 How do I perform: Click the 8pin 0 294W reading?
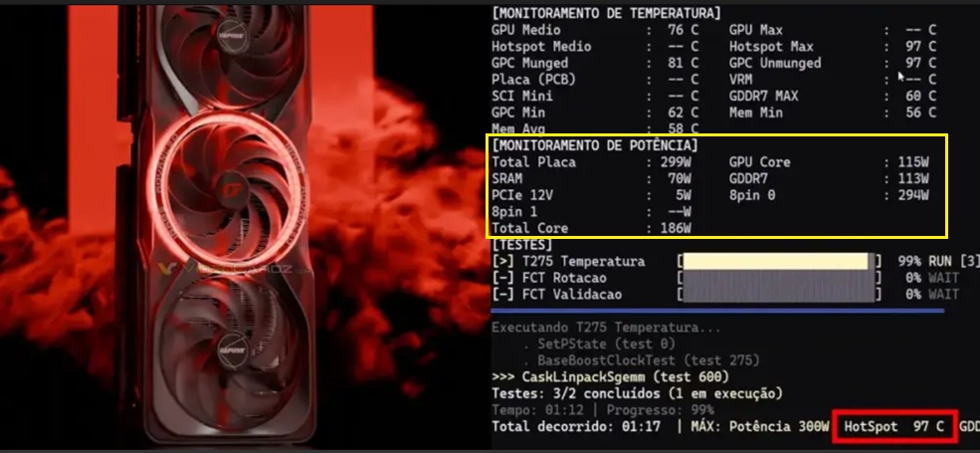(x=829, y=195)
